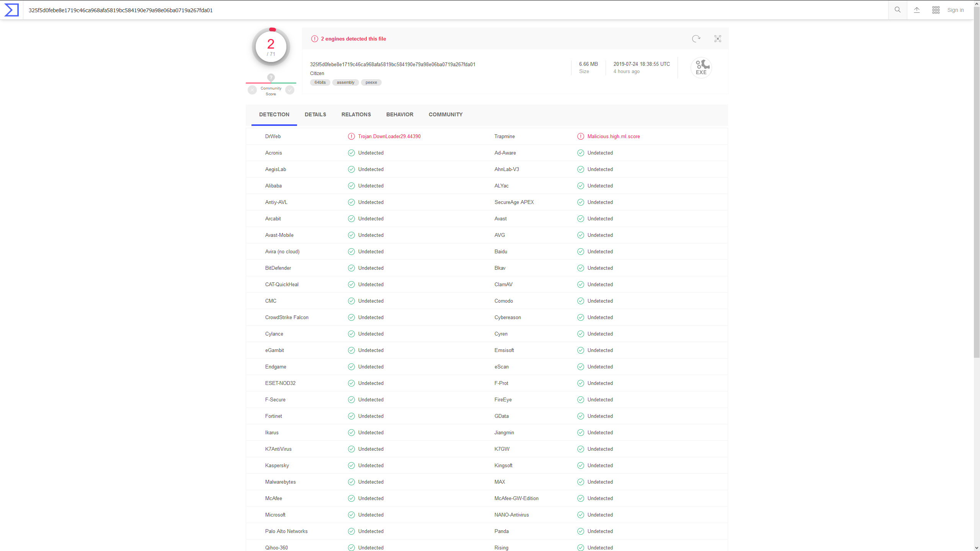980x551 pixels.
Task: Click the EXE file type icon
Action: tap(701, 68)
